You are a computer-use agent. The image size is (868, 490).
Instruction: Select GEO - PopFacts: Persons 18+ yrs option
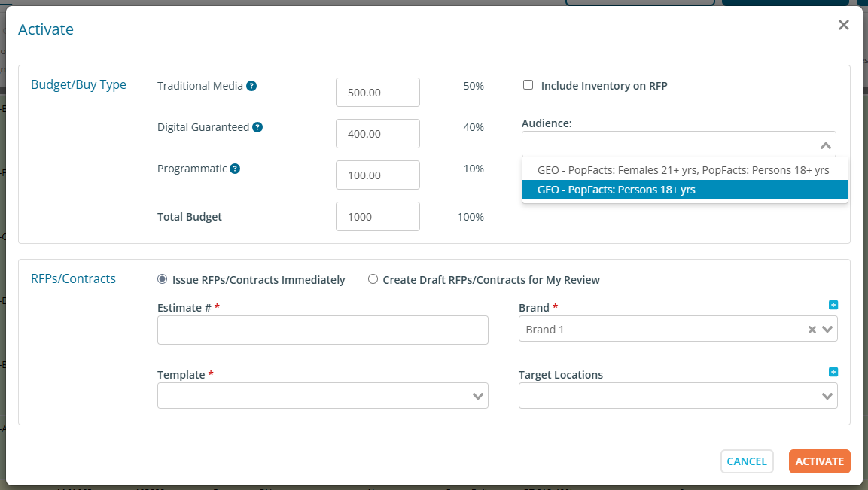(x=684, y=190)
